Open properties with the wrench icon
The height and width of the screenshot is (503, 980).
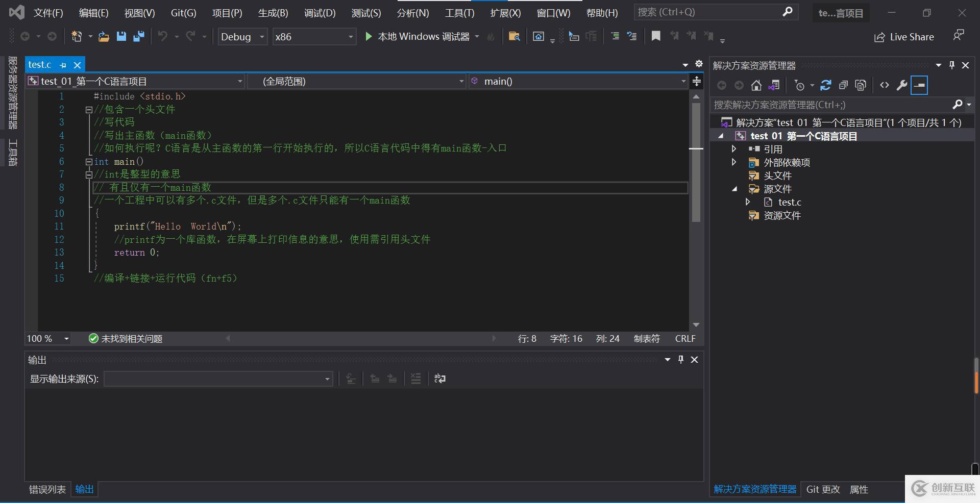(x=902, y=85)
